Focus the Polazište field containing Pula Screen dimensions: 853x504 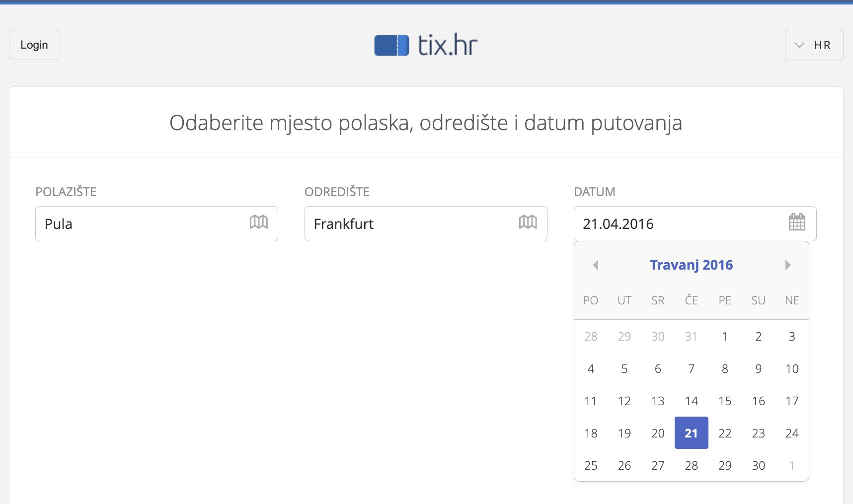[156, 224]
